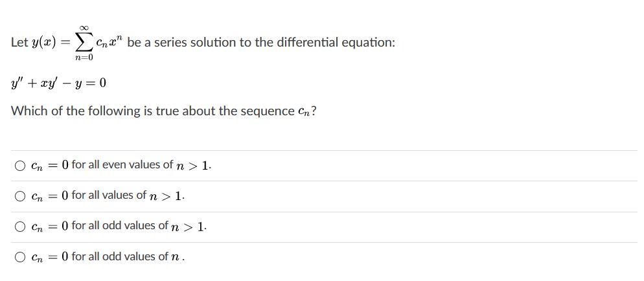This screenshot has height=281, width=644.
Task: Click the infinity symbol above the sigma
Action: click(x=84, y=28)
